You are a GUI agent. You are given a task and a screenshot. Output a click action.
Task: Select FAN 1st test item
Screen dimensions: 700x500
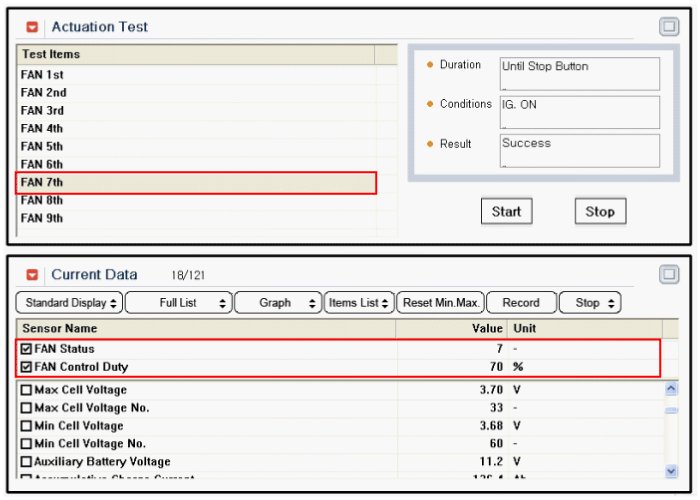(196, 75)
